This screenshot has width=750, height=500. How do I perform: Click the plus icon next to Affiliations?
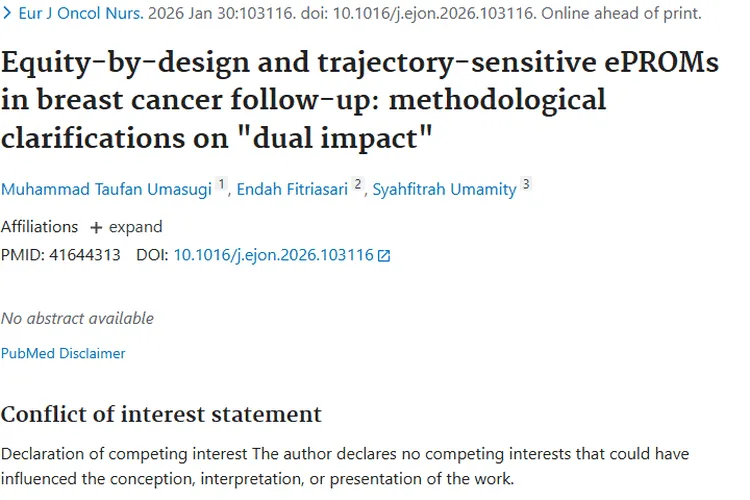[x=96, y=227]
